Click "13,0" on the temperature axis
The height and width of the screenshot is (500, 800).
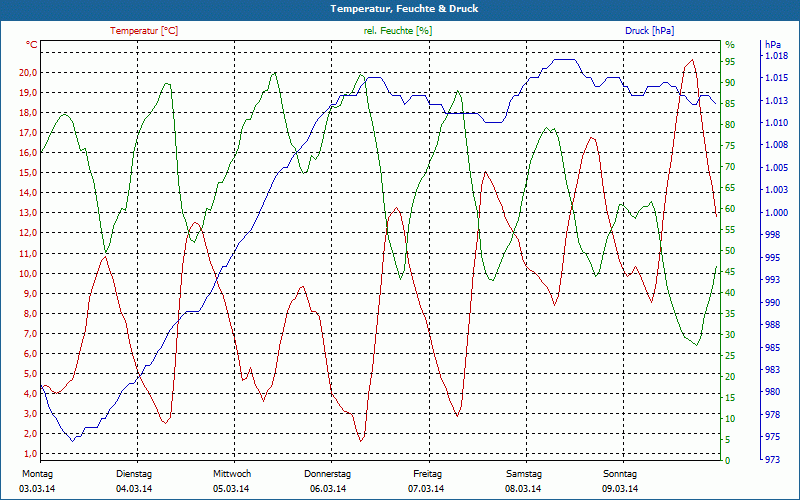(28, 213)
